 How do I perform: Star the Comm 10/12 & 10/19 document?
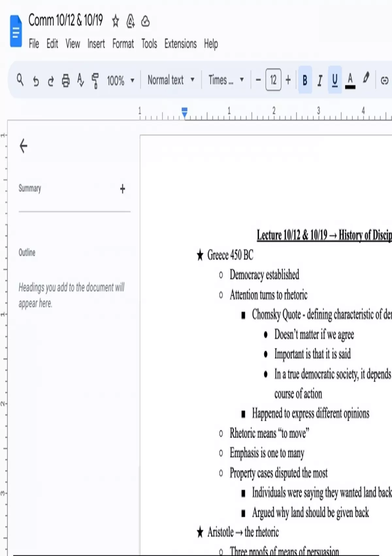[115, 21]
